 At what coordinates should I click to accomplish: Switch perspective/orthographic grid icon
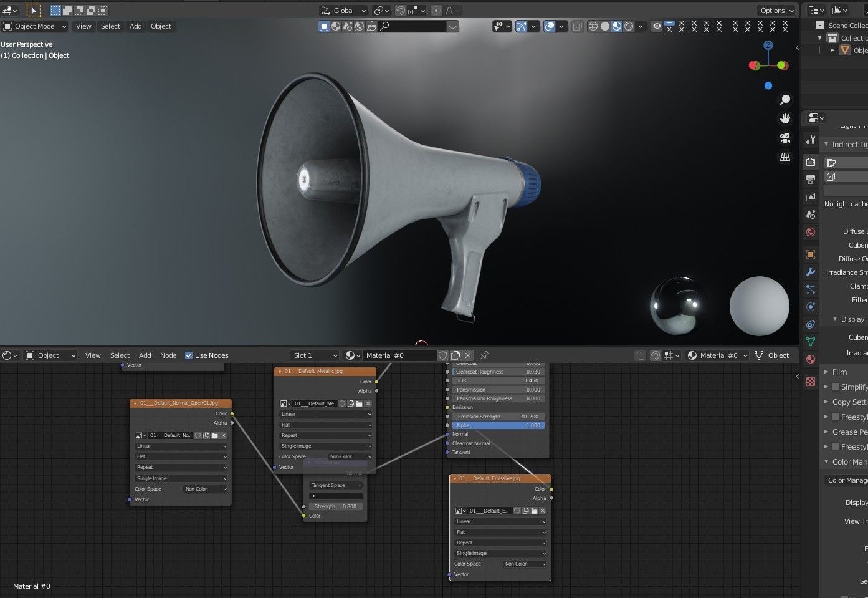click(x=785, y=157)
